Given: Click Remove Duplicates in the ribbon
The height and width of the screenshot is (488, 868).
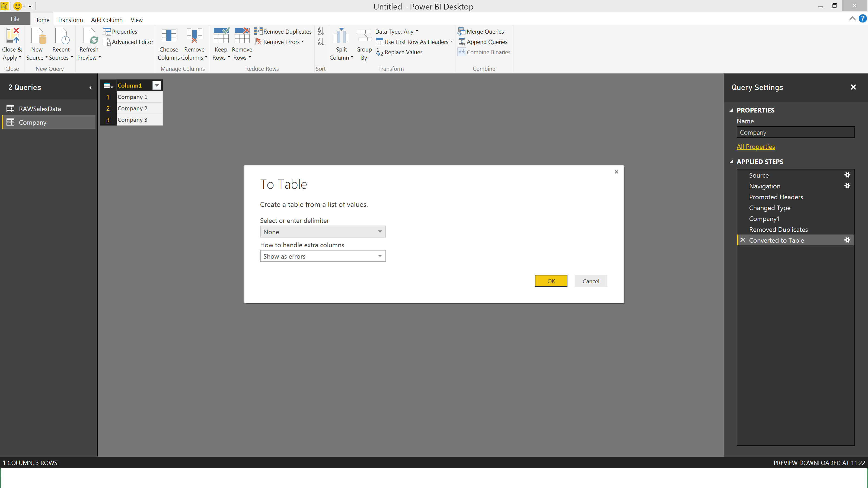Looking at the screenshot, I should [283, 31].
